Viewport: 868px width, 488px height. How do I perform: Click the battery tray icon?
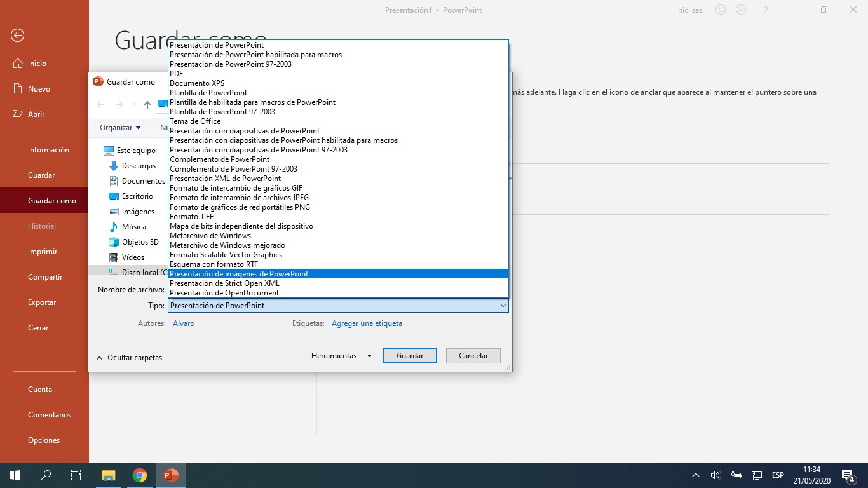736,475
